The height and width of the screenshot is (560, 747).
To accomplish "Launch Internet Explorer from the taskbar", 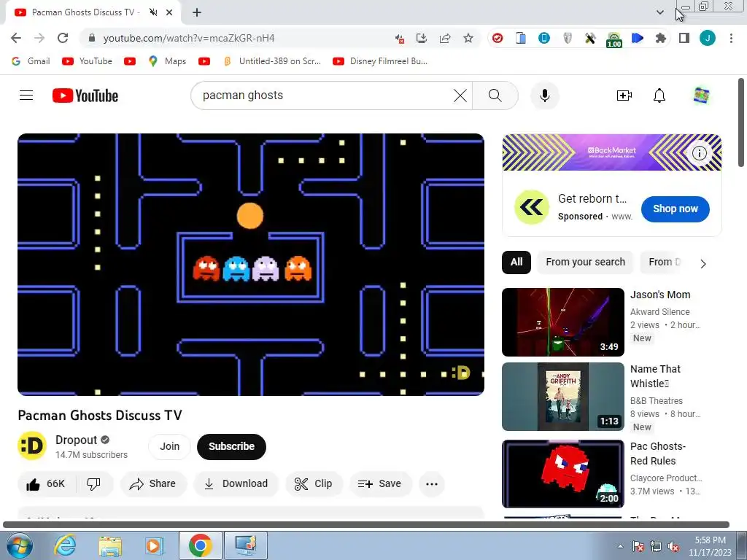I will pyautogui.click(x=65, y=545).
